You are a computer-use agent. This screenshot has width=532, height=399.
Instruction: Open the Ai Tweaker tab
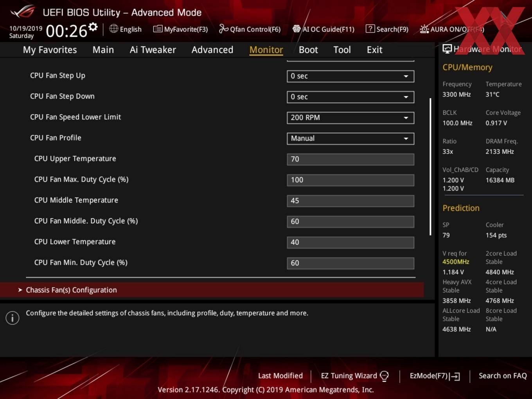[x=153, y=50]
